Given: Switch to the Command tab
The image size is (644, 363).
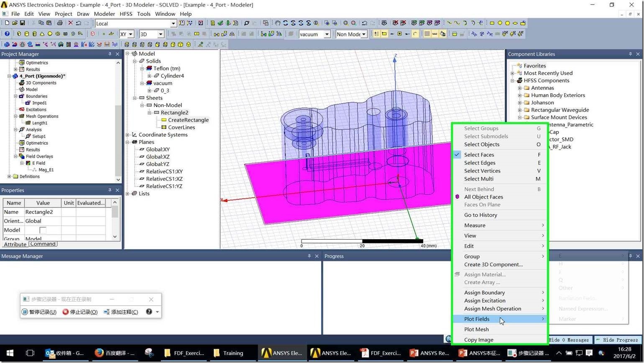Looking at the screenshot, I should coord(43,244).
